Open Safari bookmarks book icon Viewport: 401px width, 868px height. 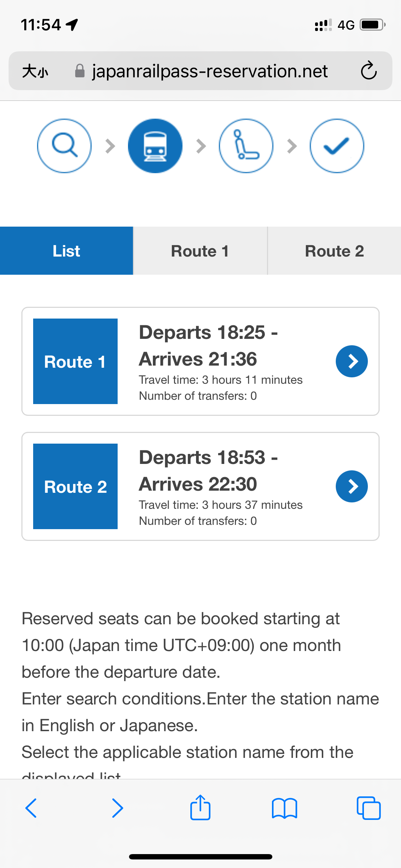[284, 808]
